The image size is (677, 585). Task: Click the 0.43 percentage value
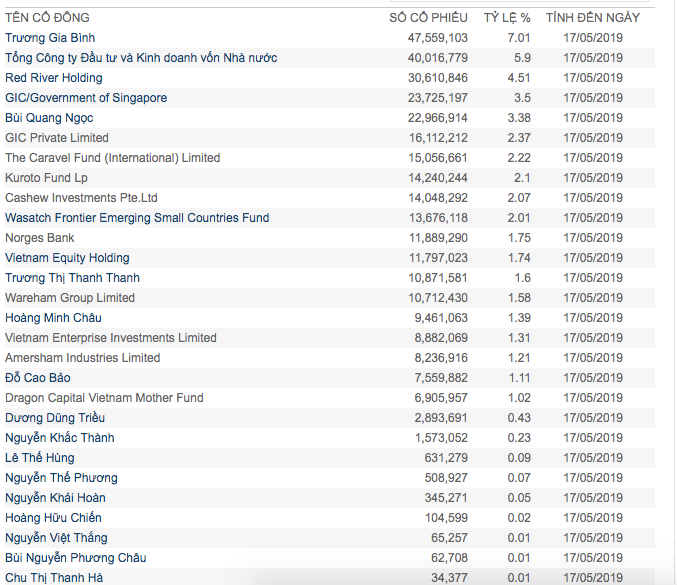[519, 418]
